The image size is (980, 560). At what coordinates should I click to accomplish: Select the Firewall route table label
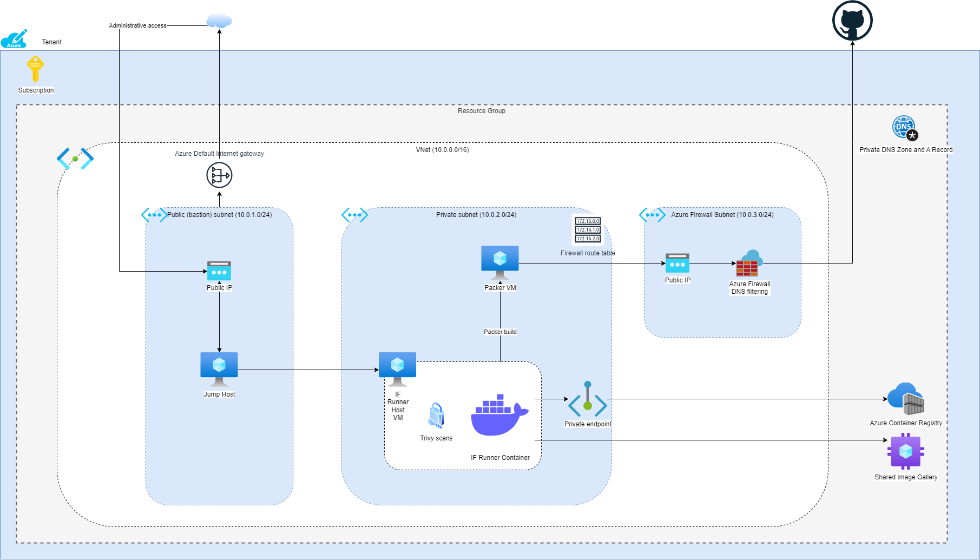coord(588,253)
